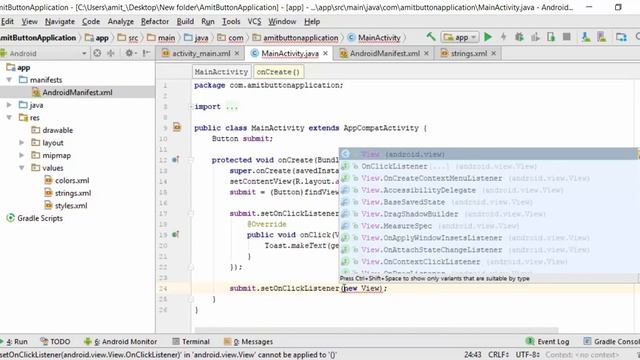Viewport: 640px width, 360px height.
Task: Collapse the res folder
Action: pos(9,118)
